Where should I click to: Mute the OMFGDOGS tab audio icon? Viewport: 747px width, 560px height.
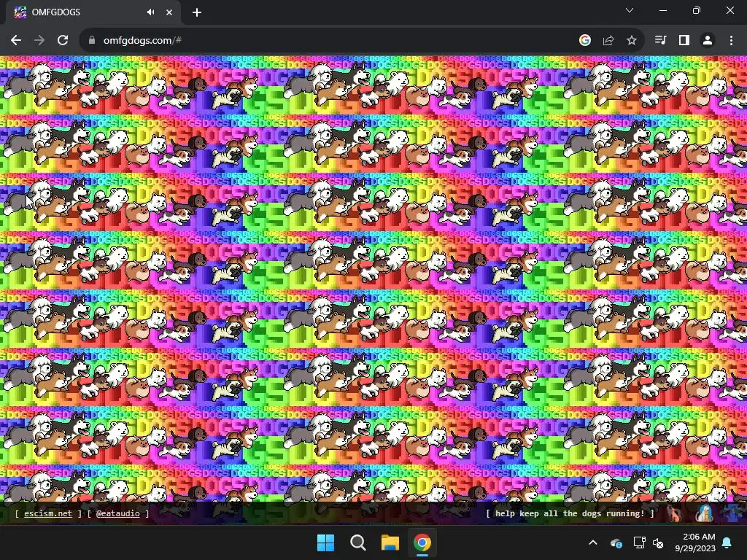tap(150, 12)
